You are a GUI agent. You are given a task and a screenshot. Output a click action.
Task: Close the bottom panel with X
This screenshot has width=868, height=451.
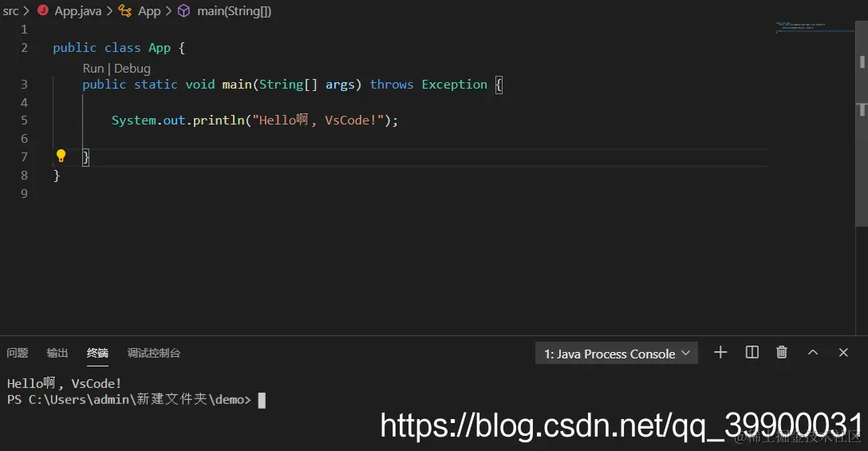click(x=843, y=352)
